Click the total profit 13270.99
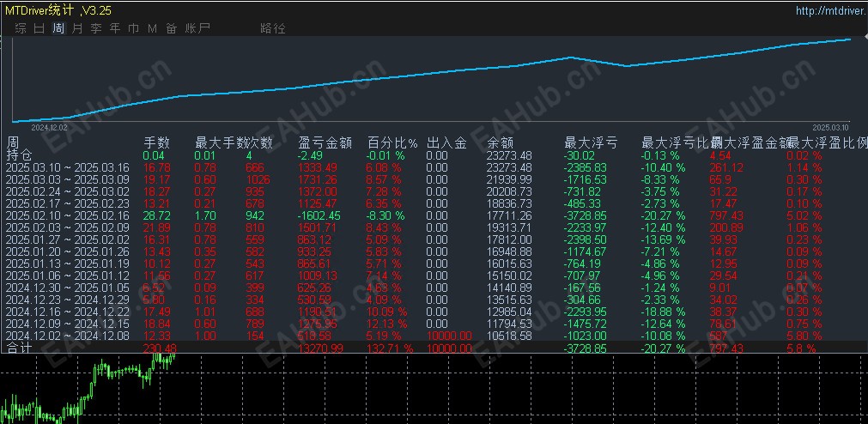This screenshot has width=868, height=424. pos(320,348)
